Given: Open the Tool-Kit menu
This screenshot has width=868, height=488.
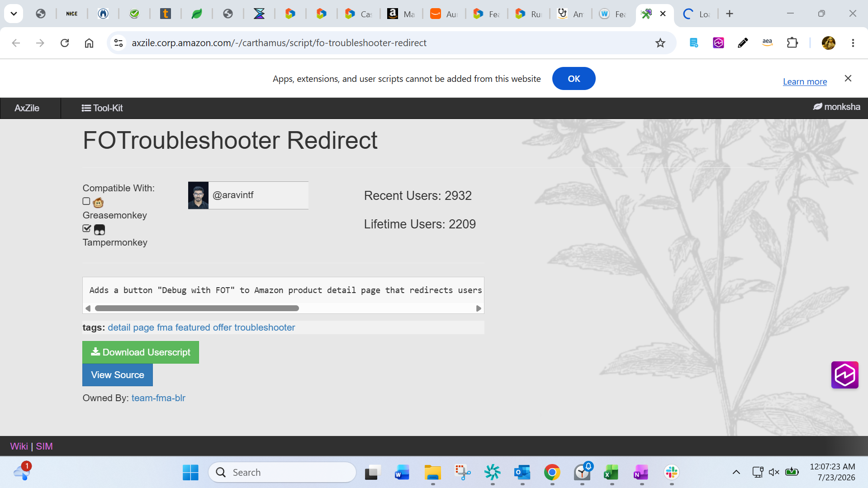Looking at the screenshot, I should [102, 108].
